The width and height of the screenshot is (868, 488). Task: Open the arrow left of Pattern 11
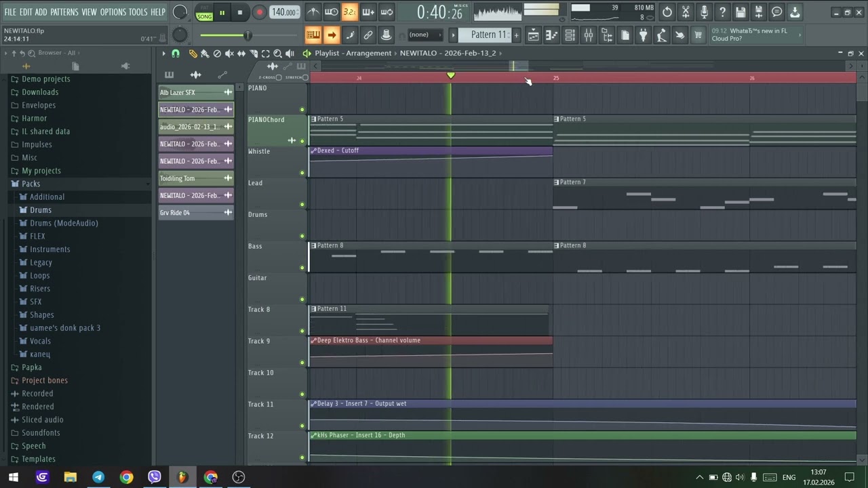click(454, 35)
